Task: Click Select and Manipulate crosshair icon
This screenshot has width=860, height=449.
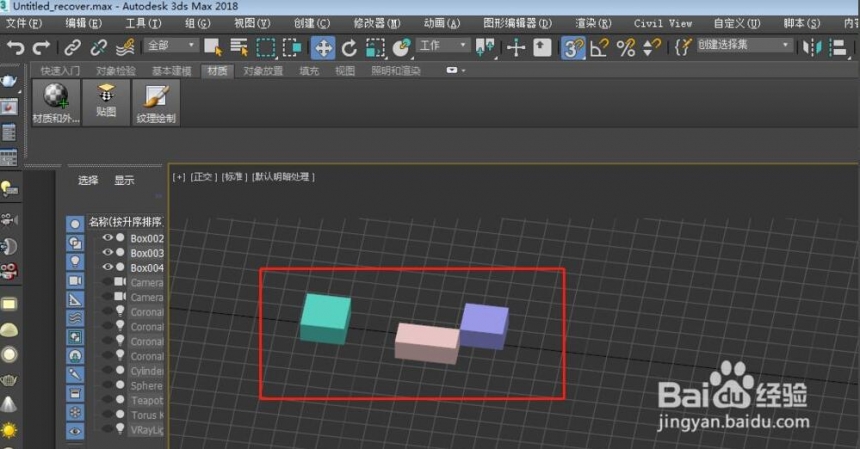Action: pyautogui.click(x=516, y=48)
